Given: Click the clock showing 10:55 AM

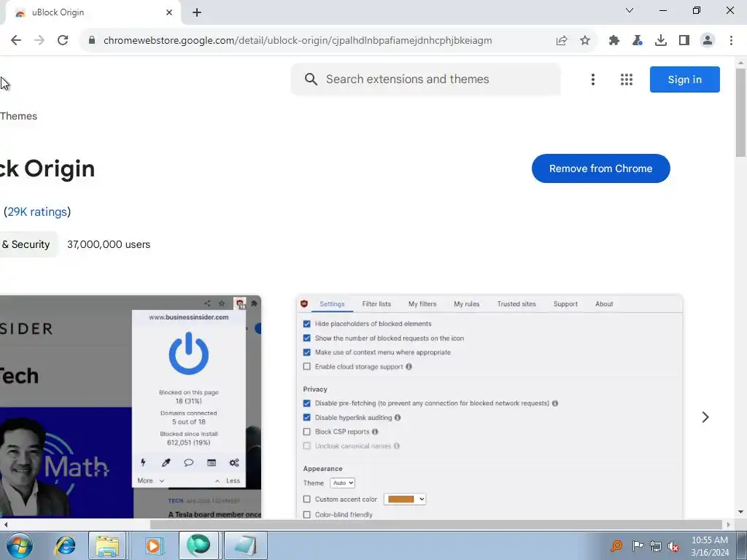Looking at the screenshot, I should [709, 540].
